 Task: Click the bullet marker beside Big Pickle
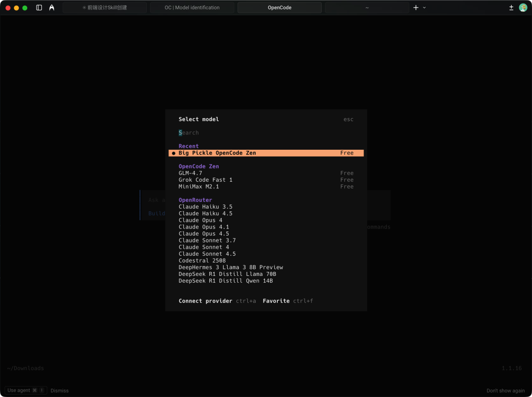pos(173,153)
